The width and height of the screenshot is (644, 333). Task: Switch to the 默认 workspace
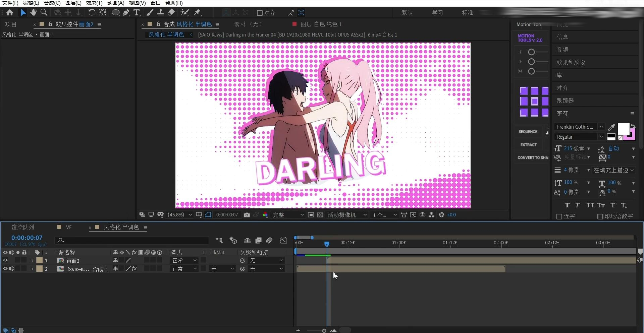(407, 13)
